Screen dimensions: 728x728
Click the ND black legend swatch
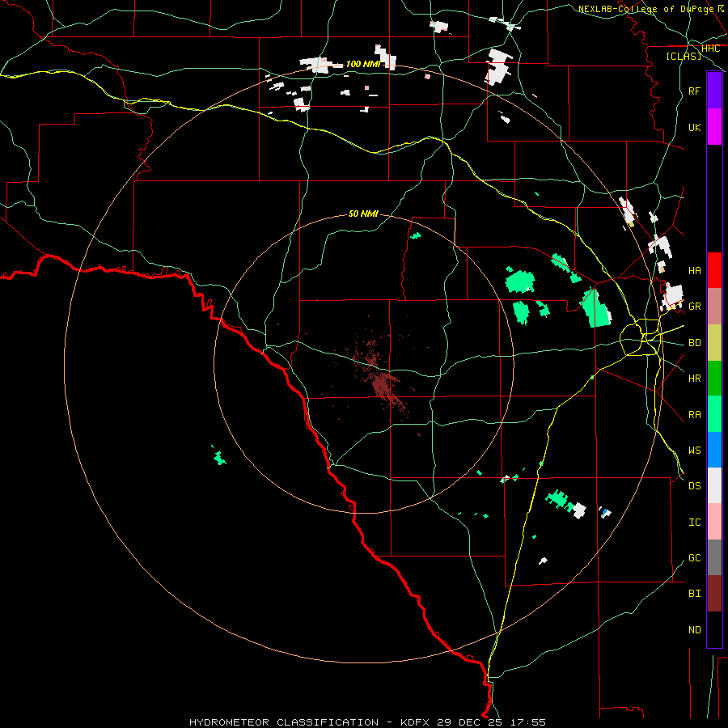coord(714,629)
